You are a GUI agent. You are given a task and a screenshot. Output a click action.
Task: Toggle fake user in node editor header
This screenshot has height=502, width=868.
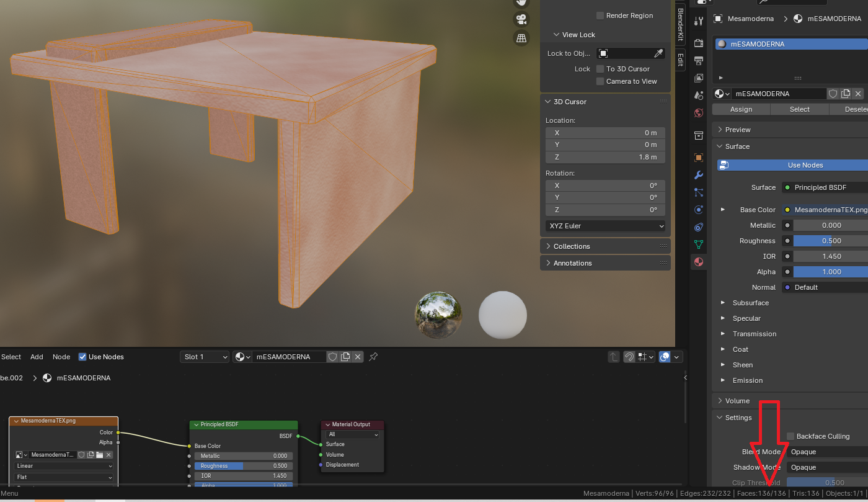click(x=332, y=357)
